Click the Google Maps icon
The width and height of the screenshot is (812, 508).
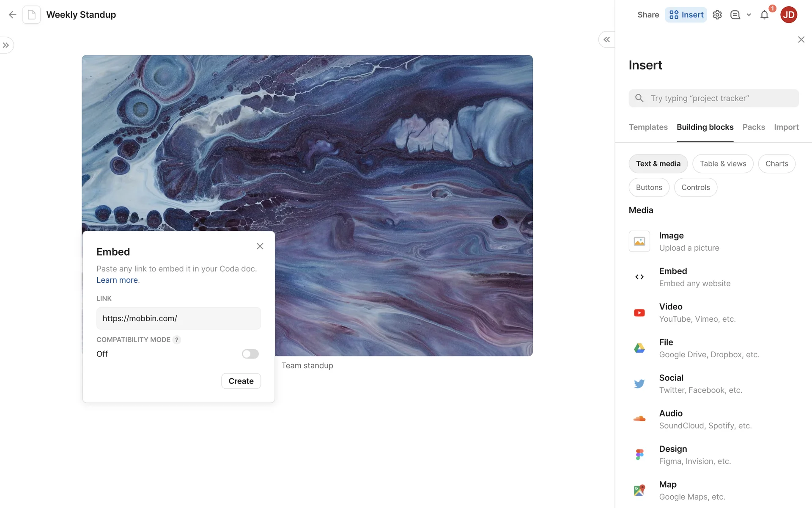pos(639,490)
